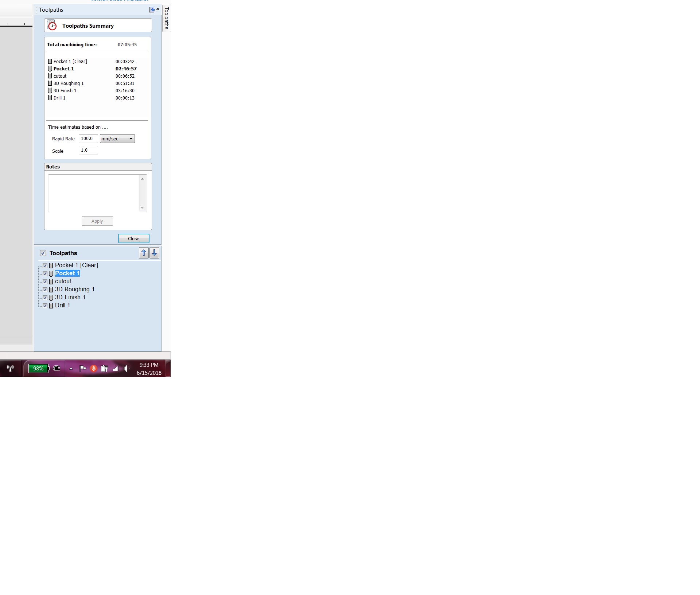
Task: Open the vertical Toolpaths side tab
Action: [x=166, y=18]
